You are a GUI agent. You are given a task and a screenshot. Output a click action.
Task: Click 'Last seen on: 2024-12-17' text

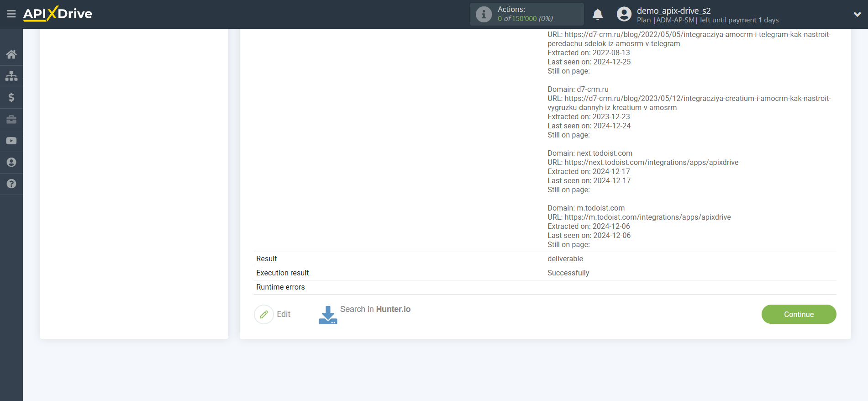pos(589,180)
